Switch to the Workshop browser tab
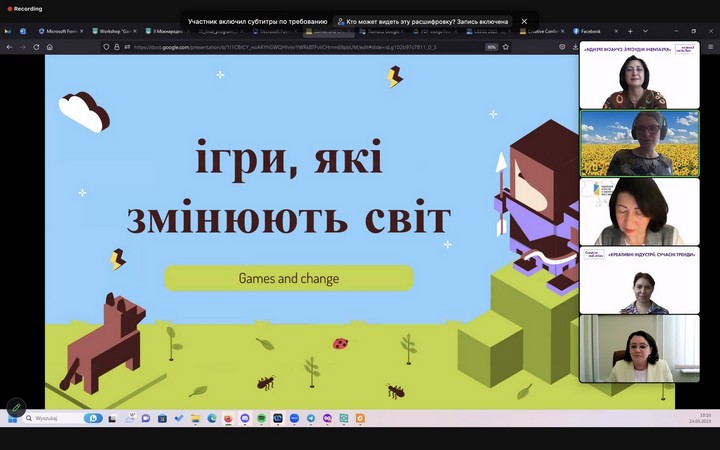 click(x=115, y=31)
